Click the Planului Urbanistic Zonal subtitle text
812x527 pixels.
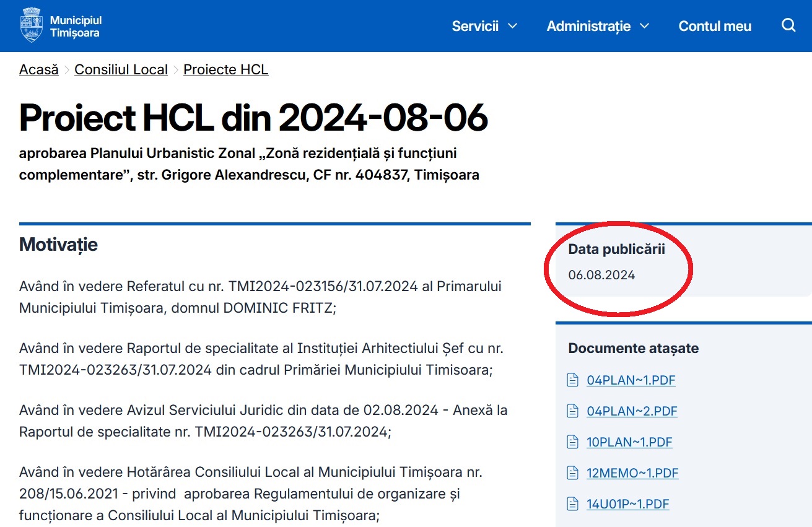click(249, 163)
